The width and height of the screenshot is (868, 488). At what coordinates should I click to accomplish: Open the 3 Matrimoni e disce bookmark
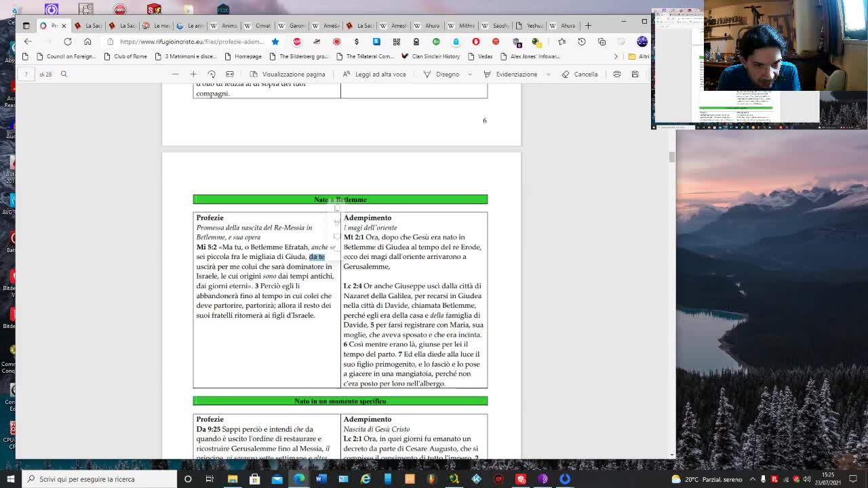(x=185, y=56)
